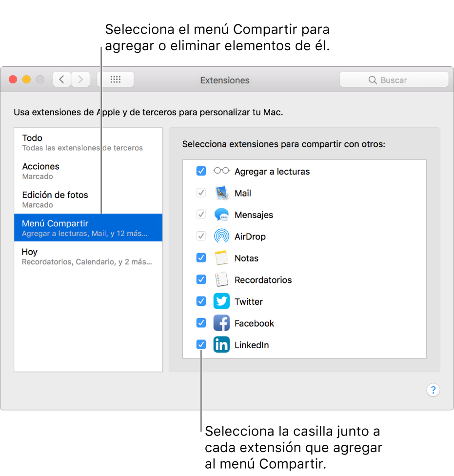Disable the Twitter sharing checkbox
The image size is (454, 476).
(201, 301)
